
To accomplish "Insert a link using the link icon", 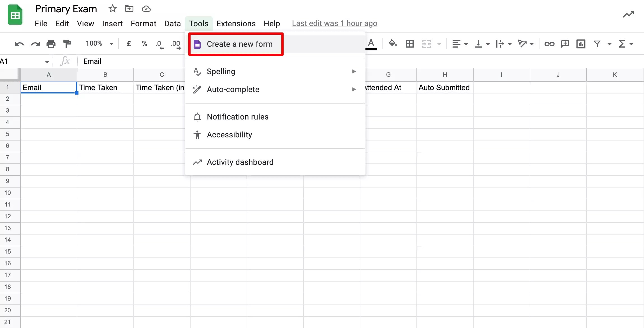I will [549, 44].
